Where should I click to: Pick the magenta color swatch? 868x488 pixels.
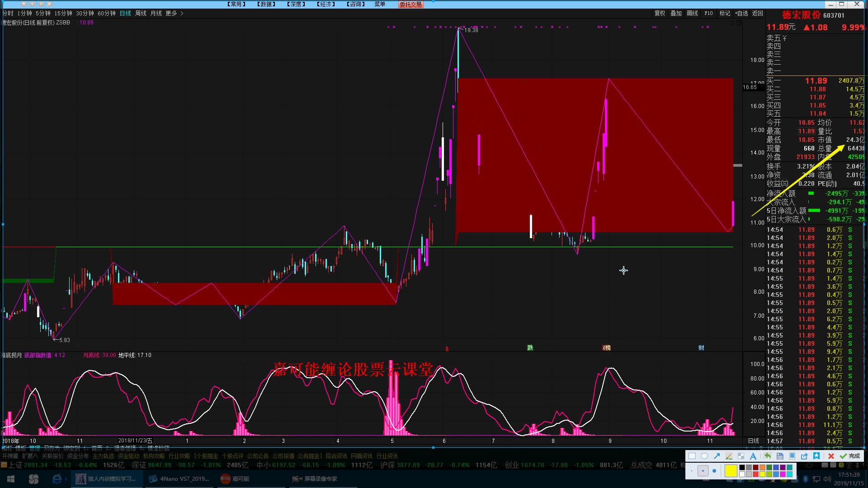[x=783, y=474]
